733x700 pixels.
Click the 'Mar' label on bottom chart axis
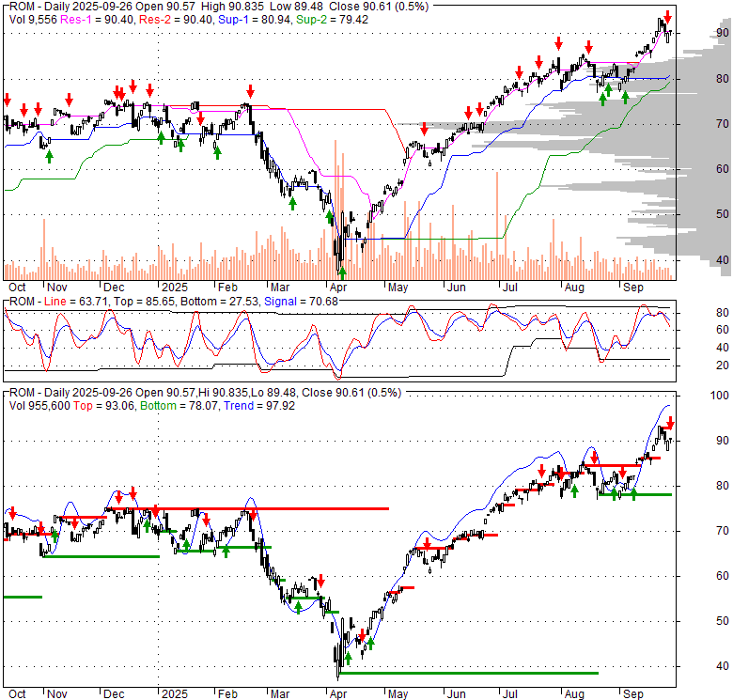[x=280, y=694]
